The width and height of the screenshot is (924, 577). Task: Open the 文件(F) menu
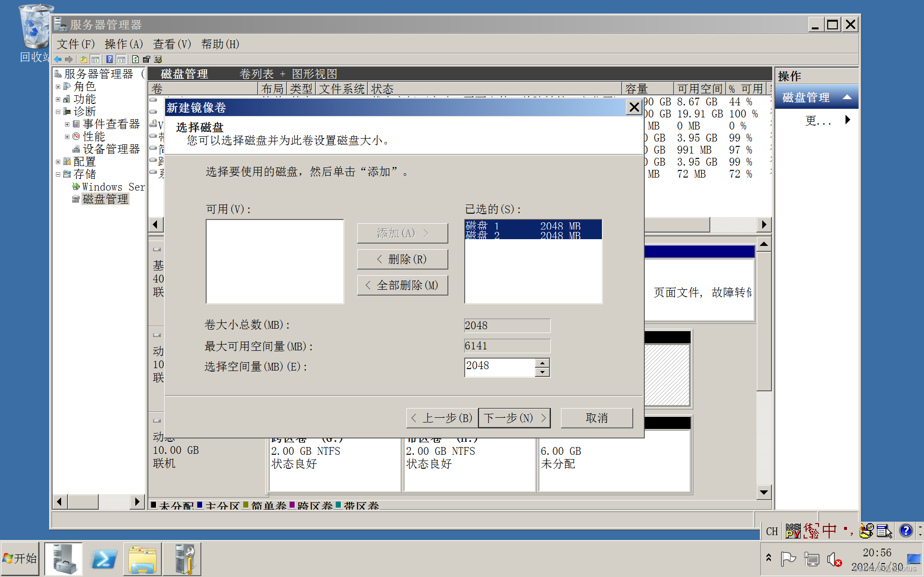click(x=76, y=44)
